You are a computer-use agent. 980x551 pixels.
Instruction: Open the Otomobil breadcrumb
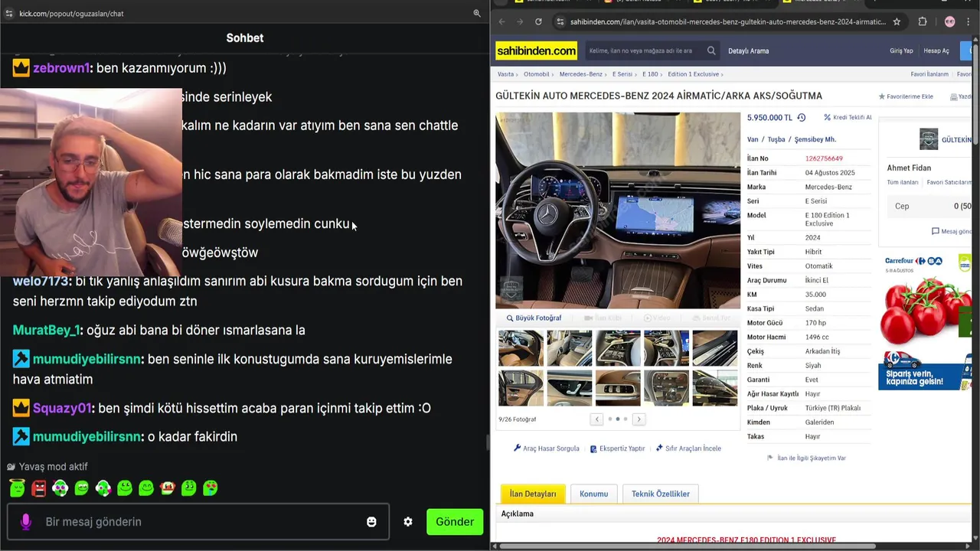tap(537, 74)
